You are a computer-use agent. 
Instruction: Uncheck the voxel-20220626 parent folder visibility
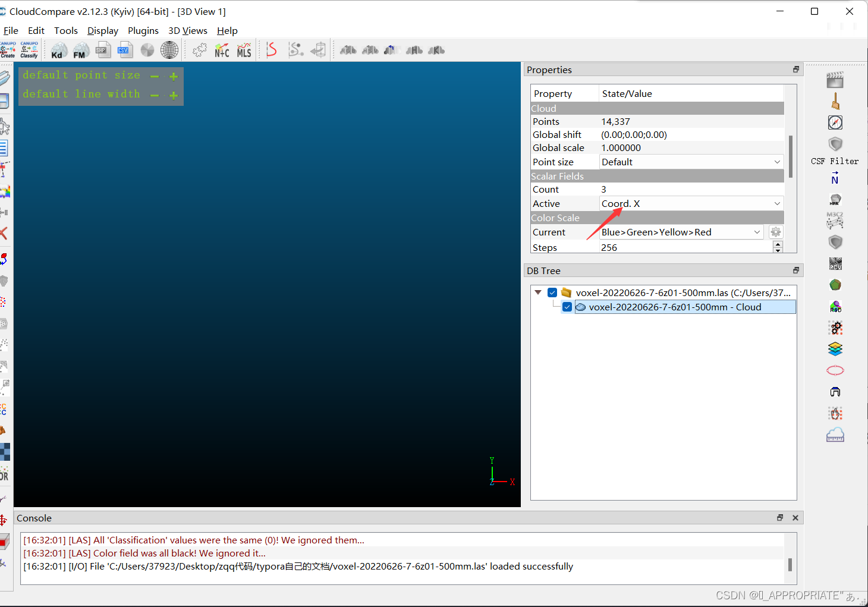click(x=552, y=292)
